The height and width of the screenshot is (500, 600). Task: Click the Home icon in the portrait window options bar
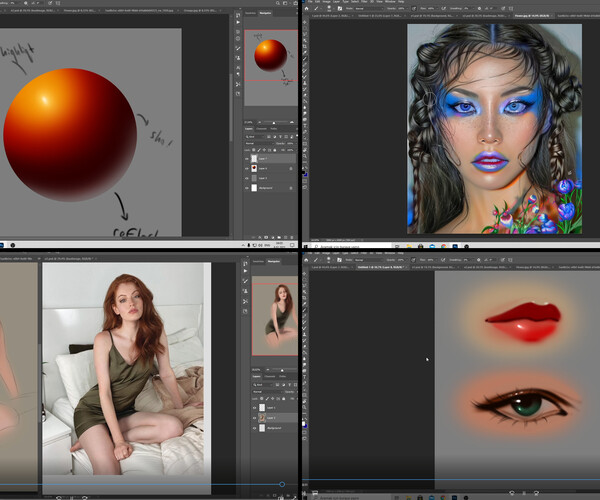pos(307,8)
